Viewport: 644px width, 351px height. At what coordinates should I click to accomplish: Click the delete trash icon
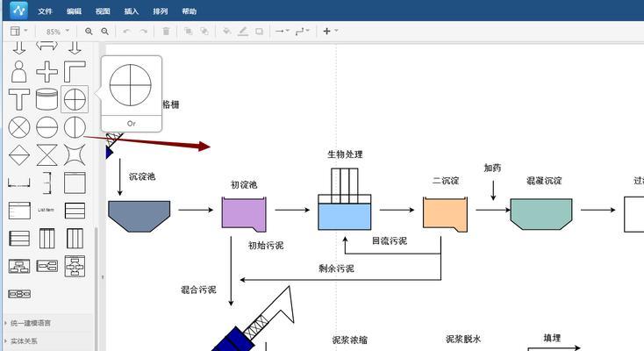tap(166, 32)
